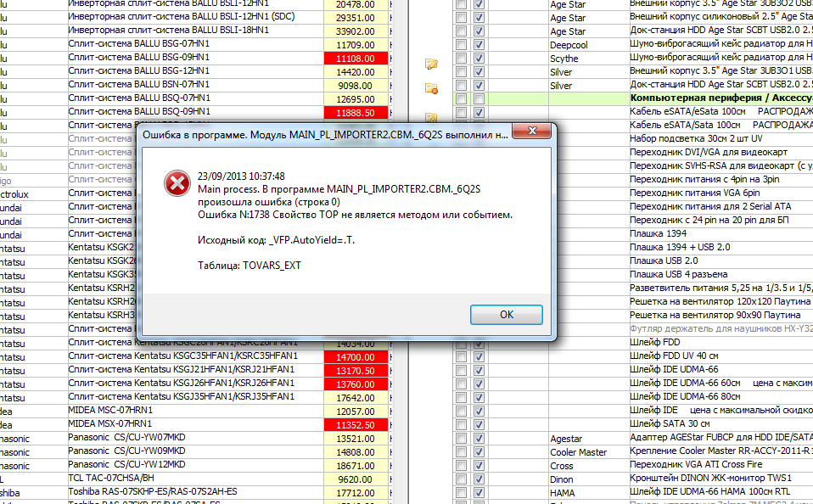The width and height of the screenshot is (813, 504).
Task: Tick the unchecked box for Шлейф IDE UDMA-66 80см
Action: pyautogui.click(x=461, y=397)
